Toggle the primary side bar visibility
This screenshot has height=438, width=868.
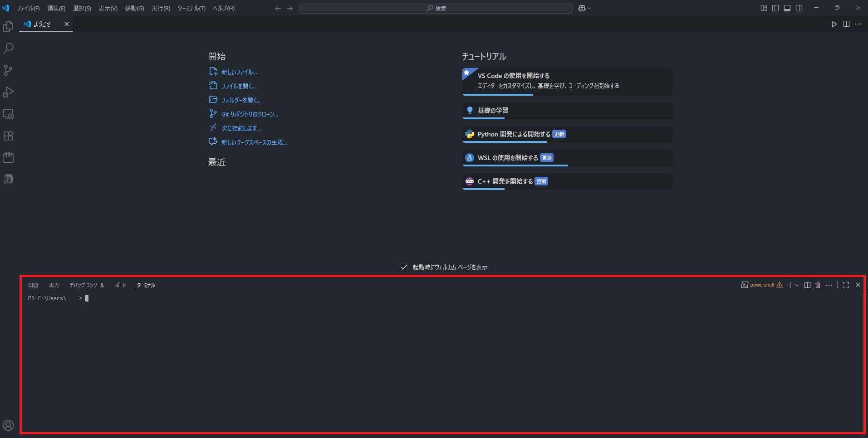775,8
